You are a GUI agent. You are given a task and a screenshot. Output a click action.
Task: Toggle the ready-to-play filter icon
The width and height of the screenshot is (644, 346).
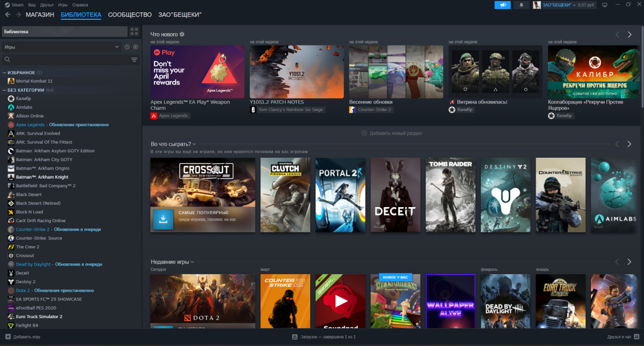coord(135,47)
